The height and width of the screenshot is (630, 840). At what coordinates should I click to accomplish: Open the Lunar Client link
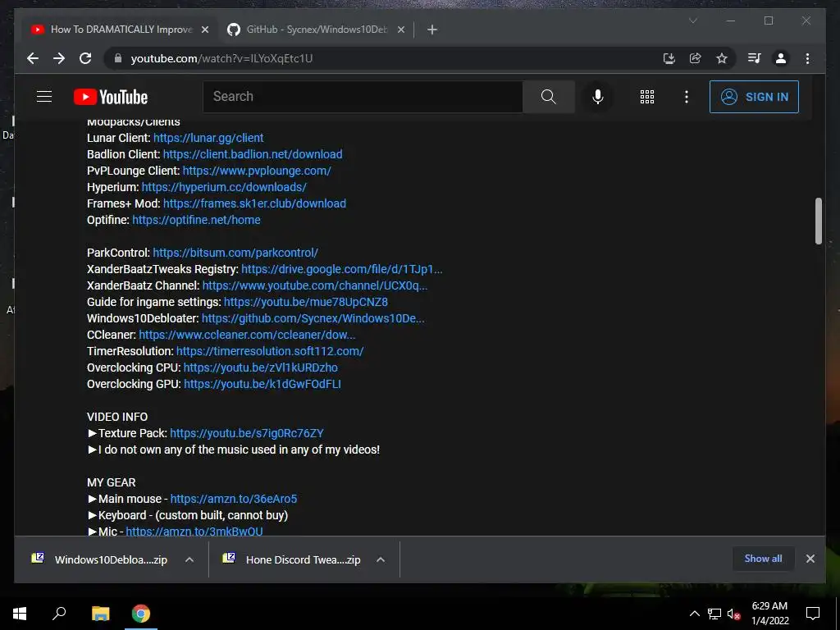pyautogui.click(x=208, y=138)
